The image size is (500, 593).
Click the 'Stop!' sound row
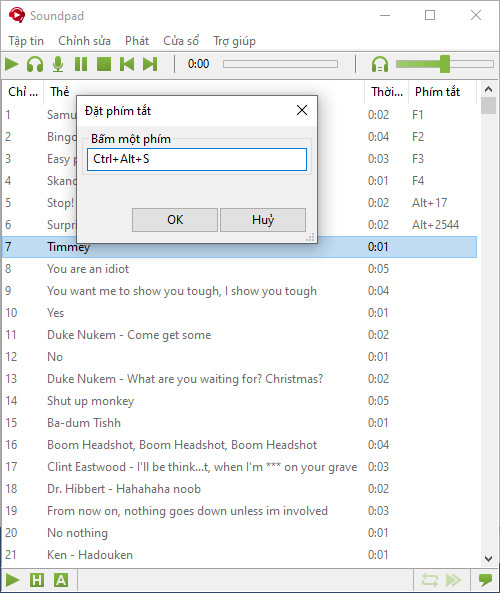[61, 203]
